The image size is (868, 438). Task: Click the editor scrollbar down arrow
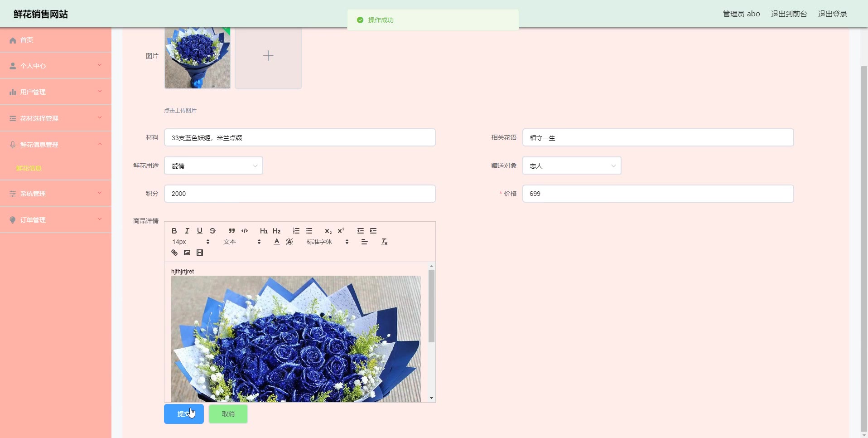coord(431,398)
